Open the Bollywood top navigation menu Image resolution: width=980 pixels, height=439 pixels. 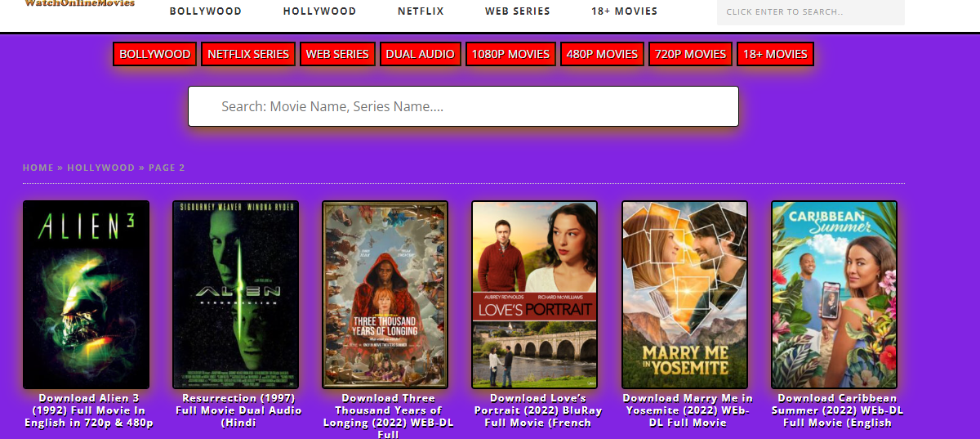(205, 11)
